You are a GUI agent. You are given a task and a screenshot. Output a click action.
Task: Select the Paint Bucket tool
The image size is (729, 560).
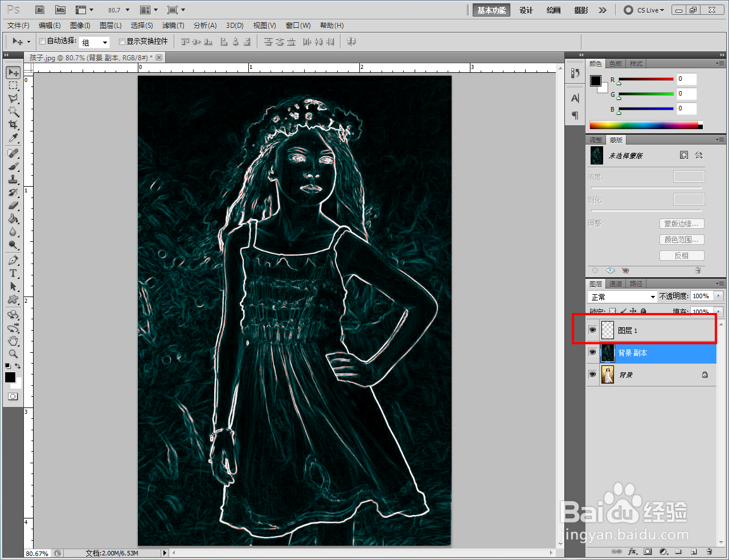point(13,219)
